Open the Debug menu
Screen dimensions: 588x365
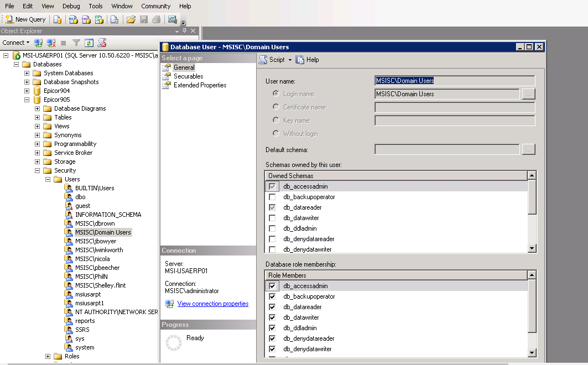(x=71, y=6)
